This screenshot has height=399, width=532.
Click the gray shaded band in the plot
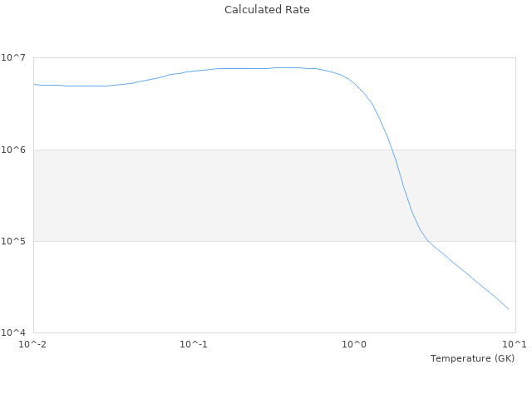tap(208, 195)
